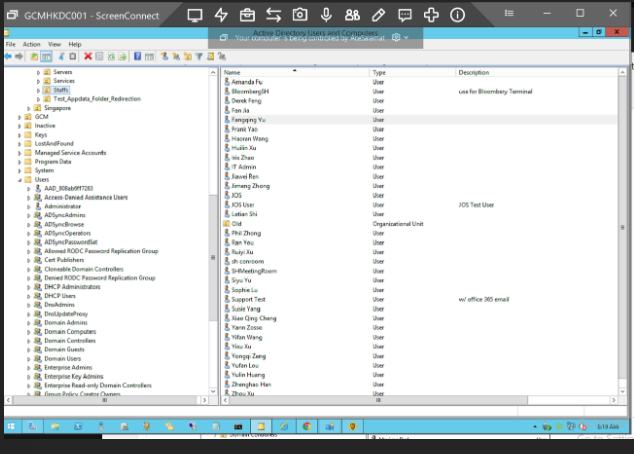Select the ScreenConnect annotation pencil icon
This screenshot has height=454, width=634.
coord(378,15)
